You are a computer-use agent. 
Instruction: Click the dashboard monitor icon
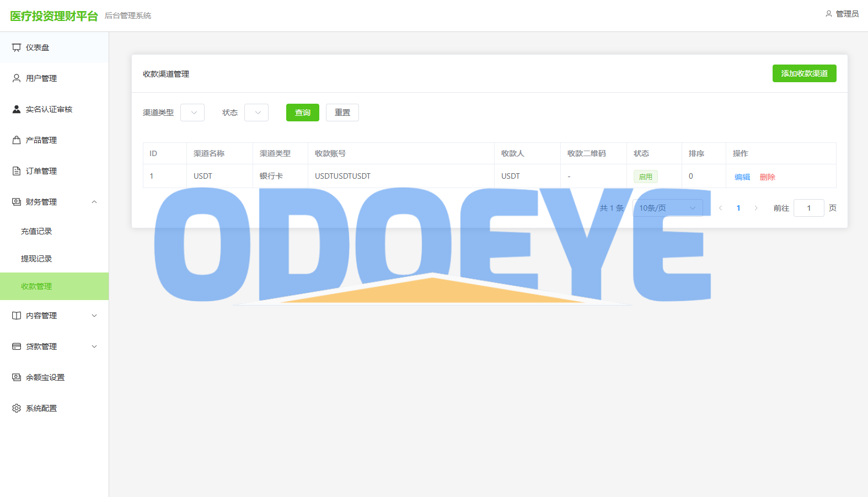tap(17, 48)
